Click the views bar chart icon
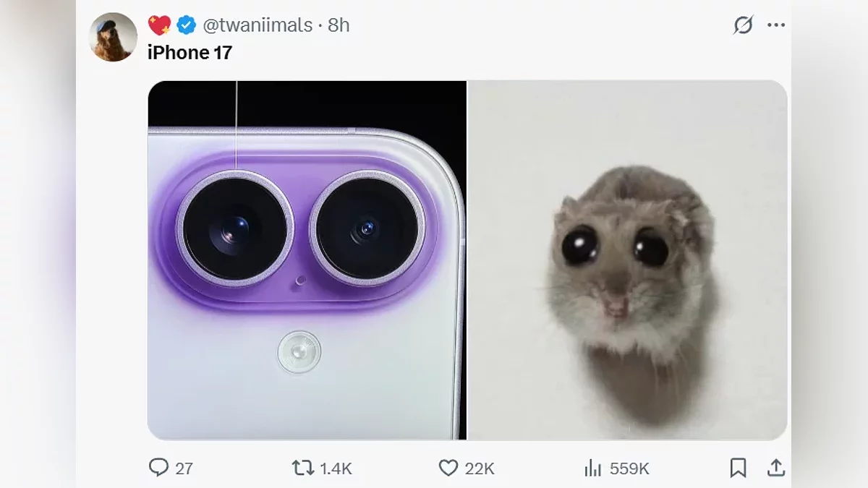This screenshot has height=488, width=868. 592,468
